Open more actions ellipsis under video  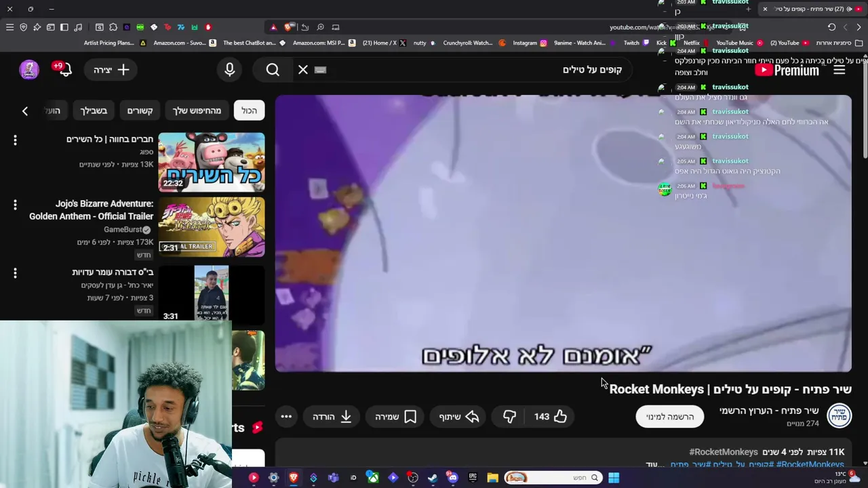[286, 417]
